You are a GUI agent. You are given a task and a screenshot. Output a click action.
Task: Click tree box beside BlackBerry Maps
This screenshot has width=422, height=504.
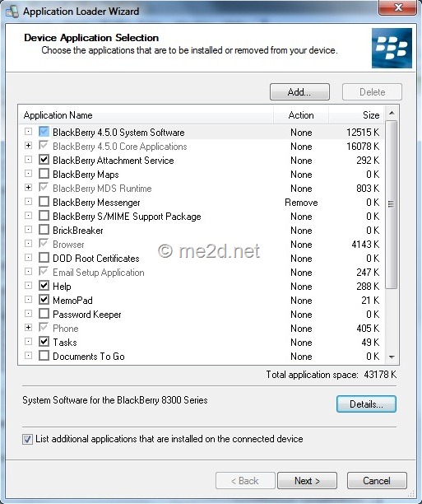click(28, 174)
